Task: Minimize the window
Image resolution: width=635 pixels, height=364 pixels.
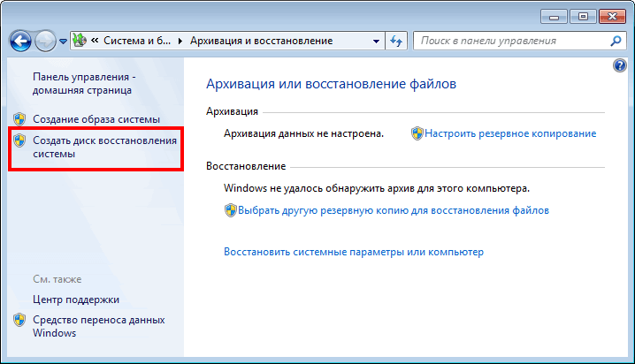Action: [x=554, y=17]
